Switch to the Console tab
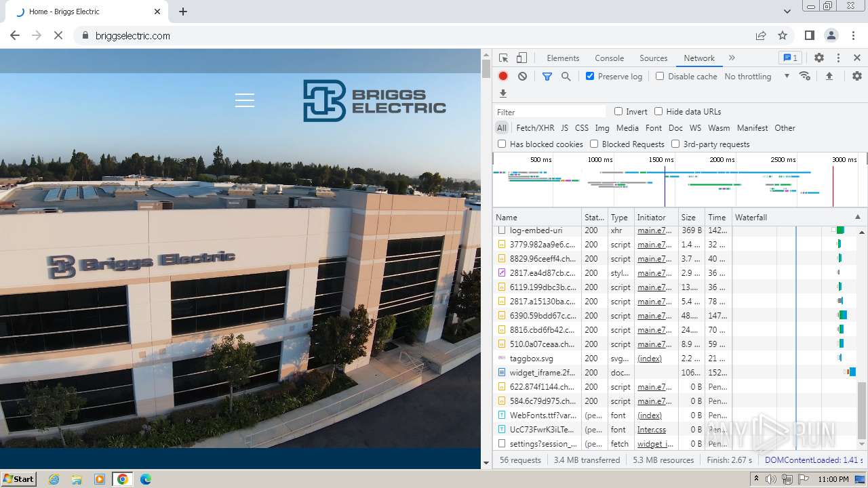Image resolution: width=868 pixels, height=488 pixels. pyautogui.click(x=609, y=58)
